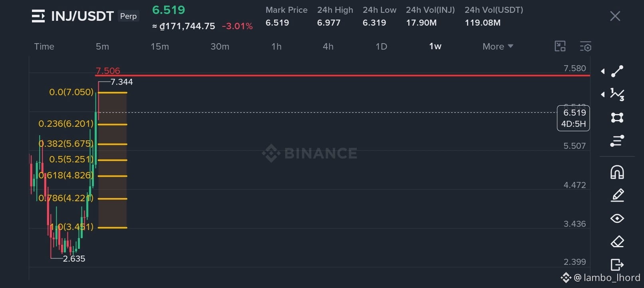The image size is (644, 288).
Task: Toggle the magnet snap mode
Action: [617, 172]
